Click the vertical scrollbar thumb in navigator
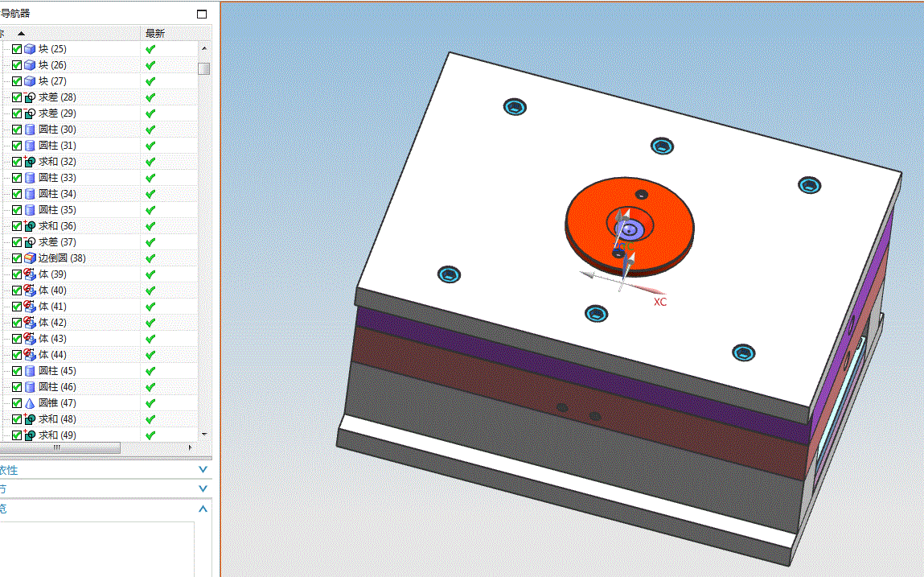Screen dimensions: 924x577 pyautogui.click(x=204, y=68)
